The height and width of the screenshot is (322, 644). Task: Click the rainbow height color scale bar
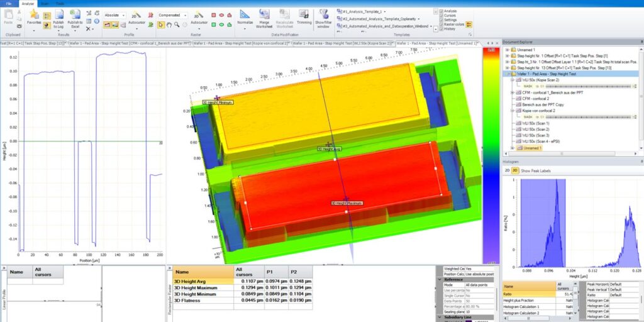(489, 151)
